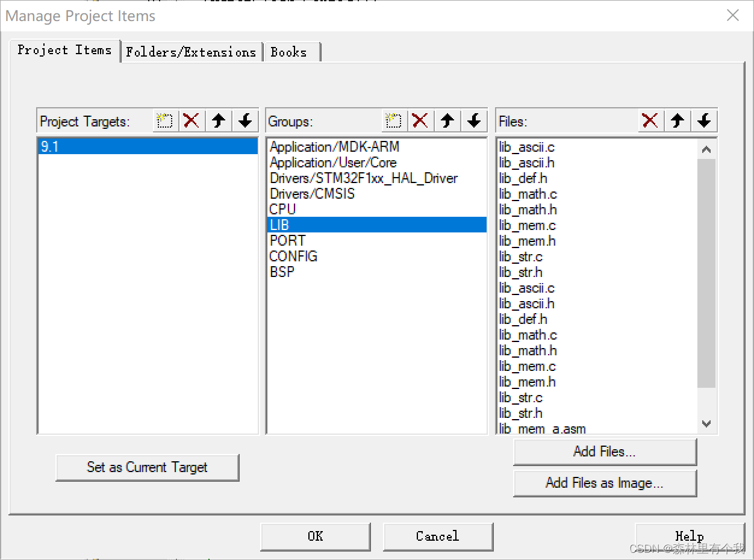Click the OK button
Screen dimensions: 754x560
point(316,536)
